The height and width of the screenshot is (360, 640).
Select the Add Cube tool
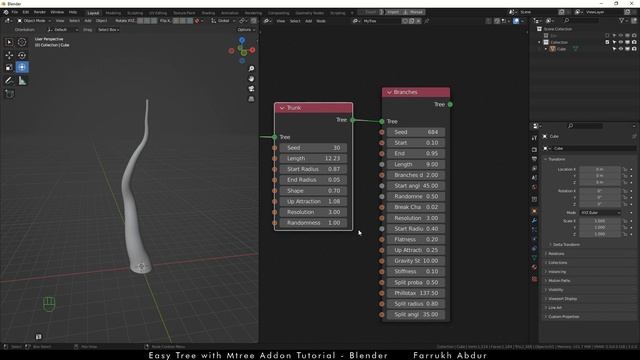point(9,94)
